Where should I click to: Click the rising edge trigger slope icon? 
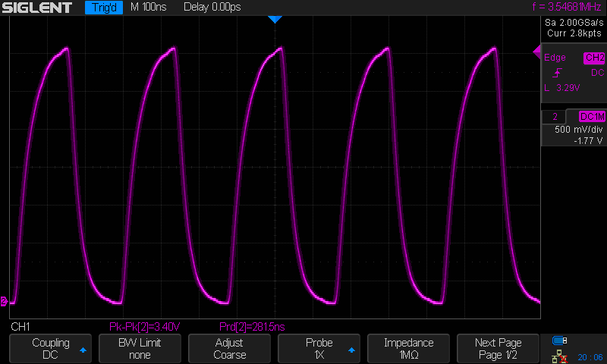558,73
